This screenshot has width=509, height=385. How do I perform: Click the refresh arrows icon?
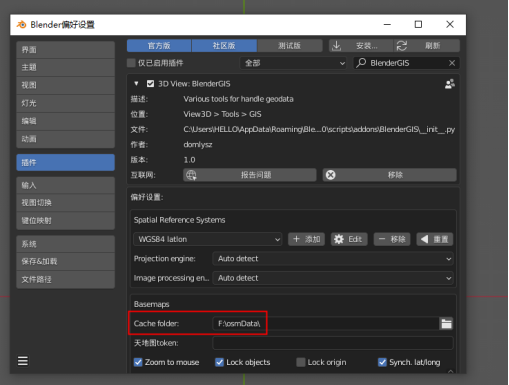(x=401, y=46)
